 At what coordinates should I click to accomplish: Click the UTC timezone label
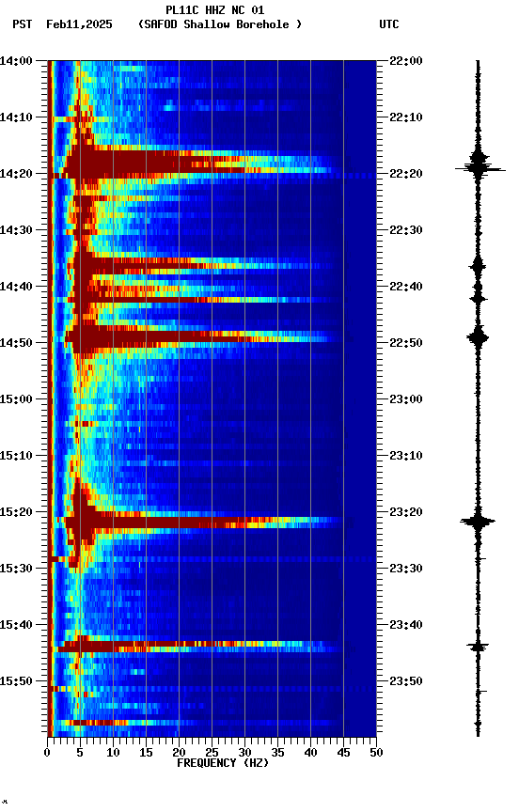tap(389, 24)
